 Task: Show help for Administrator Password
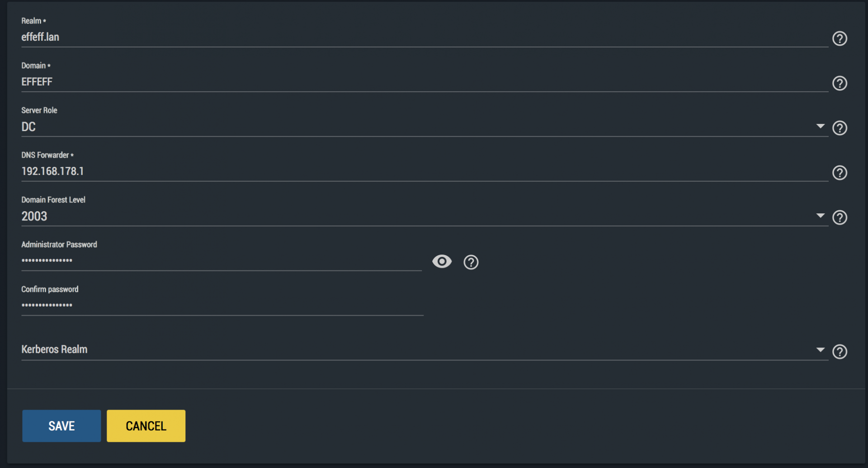[471, 262]
